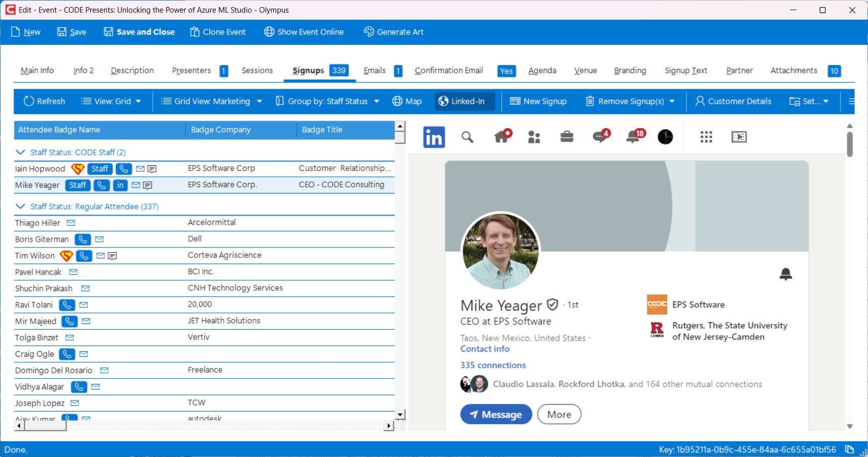The image size is (868, 457).
Task: Open LinkedIn apps grid icon
Action: (x=706, y=137)
